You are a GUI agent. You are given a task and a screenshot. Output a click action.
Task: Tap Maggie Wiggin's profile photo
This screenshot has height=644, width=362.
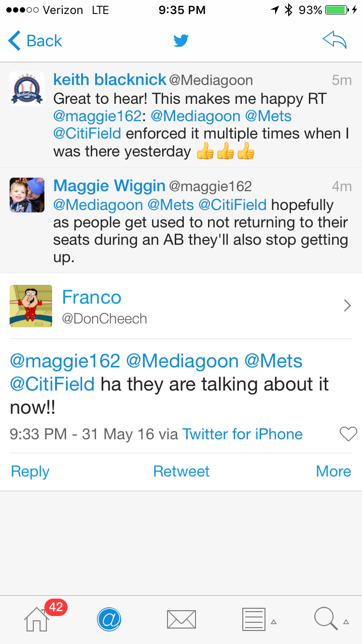click(27, 195)
